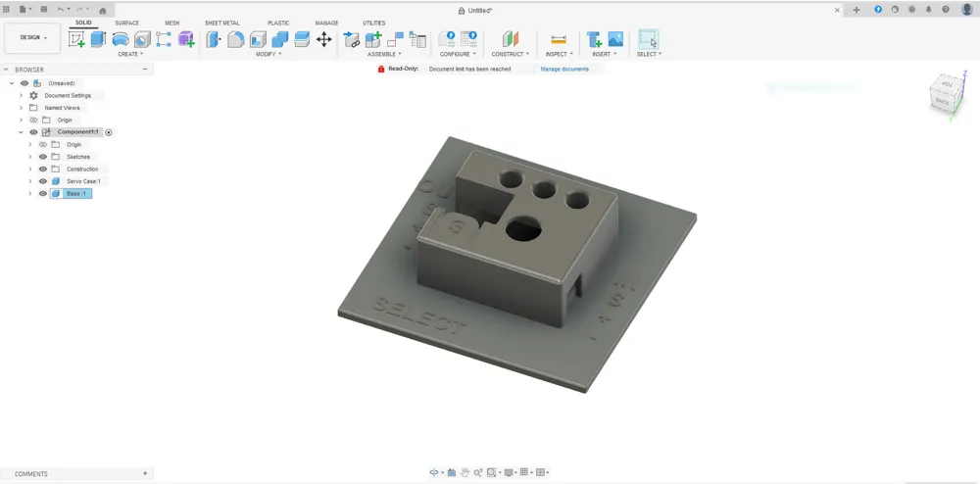Open the ASSEMBLE dropdown menu
This screenshot has width=980, height=484.
(x=384, y=54)
